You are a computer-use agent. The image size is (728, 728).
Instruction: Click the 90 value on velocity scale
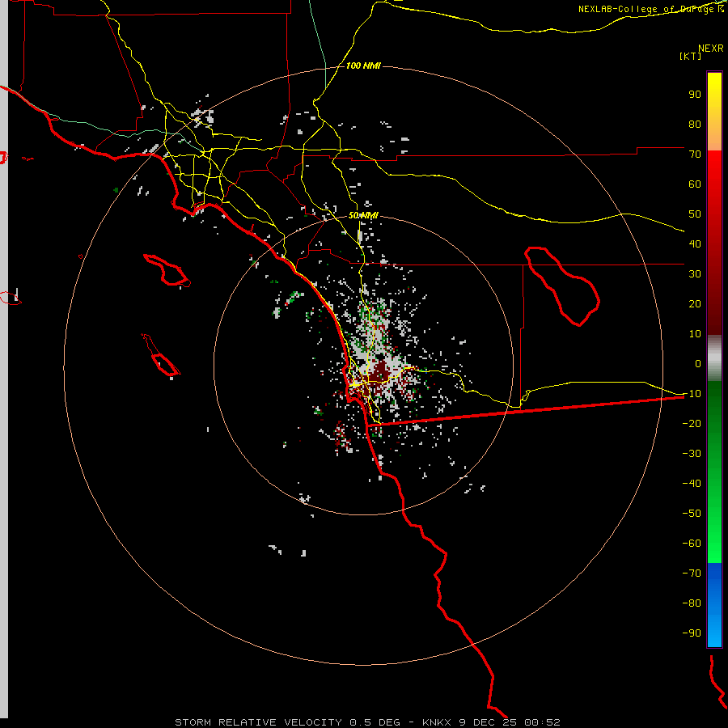[695, 95]
